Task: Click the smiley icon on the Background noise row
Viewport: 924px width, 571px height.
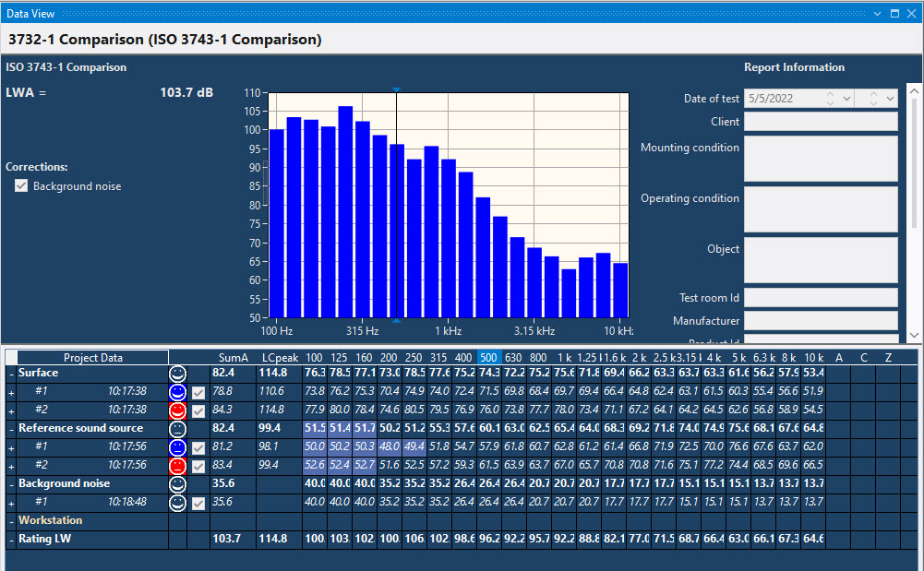Action: pos(177,483)
